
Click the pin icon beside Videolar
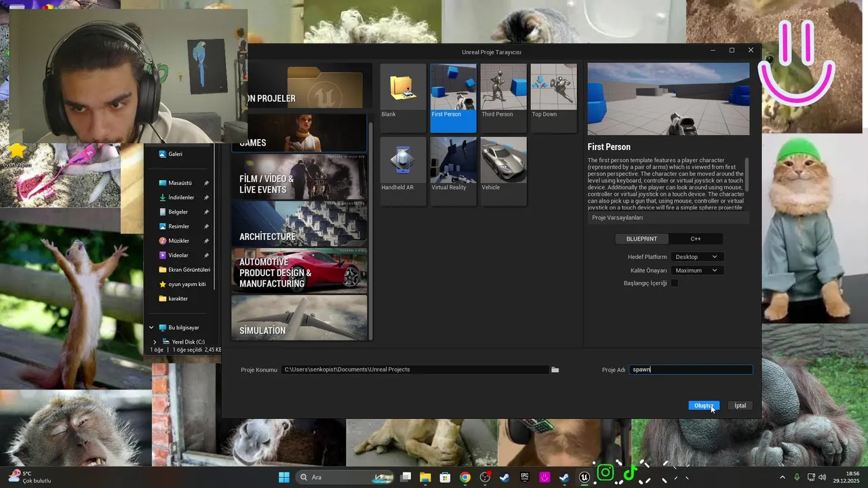pyautogui.click(x=206, y=256)
